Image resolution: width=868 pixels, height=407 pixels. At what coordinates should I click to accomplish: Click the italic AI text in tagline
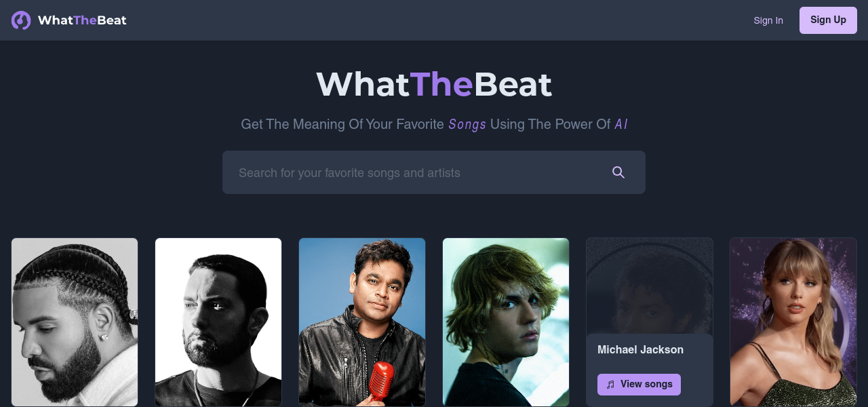pos(621,124)
